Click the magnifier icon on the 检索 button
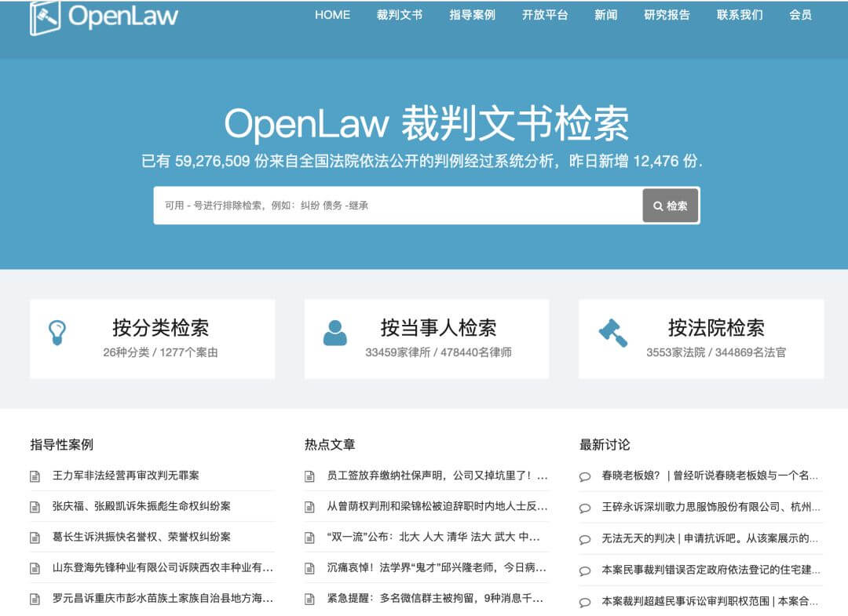 (658, 206)
